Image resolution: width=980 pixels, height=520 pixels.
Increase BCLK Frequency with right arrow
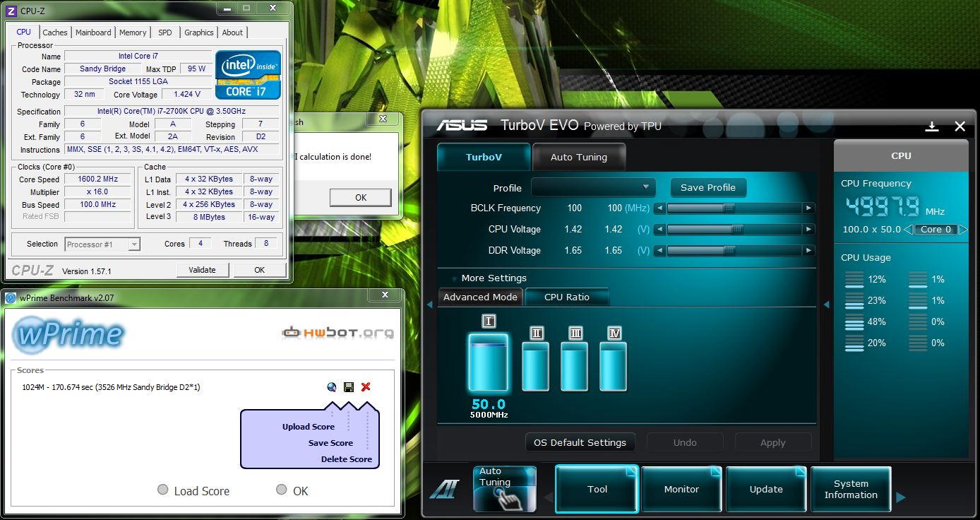tap(808, 208)
